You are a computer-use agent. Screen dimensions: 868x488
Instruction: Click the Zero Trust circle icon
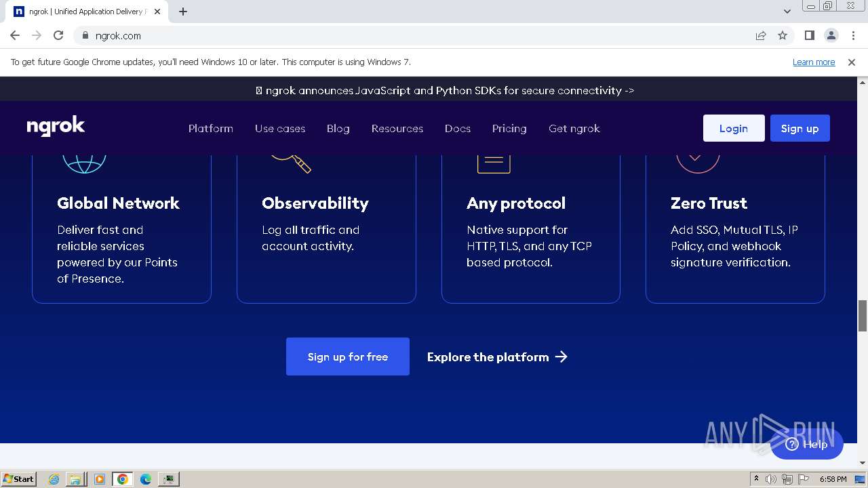(x=697, y=163)
